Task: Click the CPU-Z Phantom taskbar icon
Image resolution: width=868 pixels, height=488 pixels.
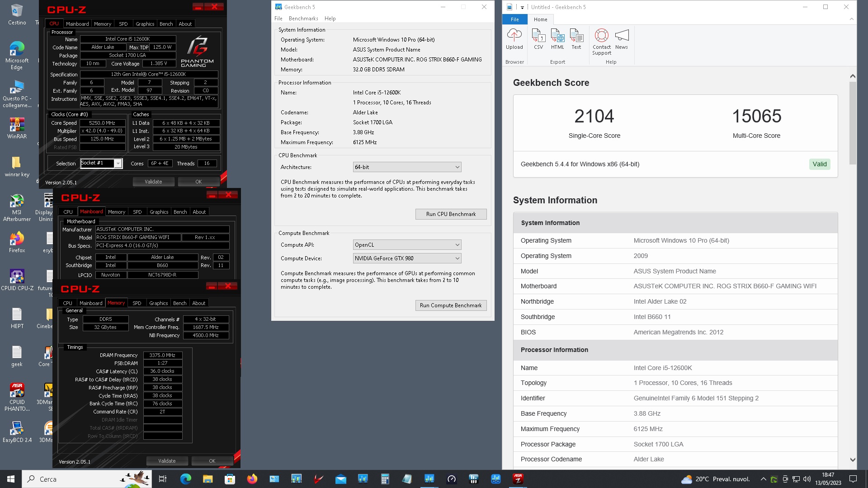Action: tap(518, 479)
